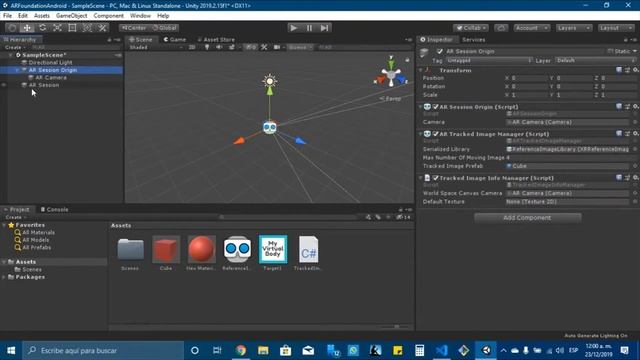640x360 pixels.
Task: Lock the scene gizmo rotation
Action: (x=407, y=60)
